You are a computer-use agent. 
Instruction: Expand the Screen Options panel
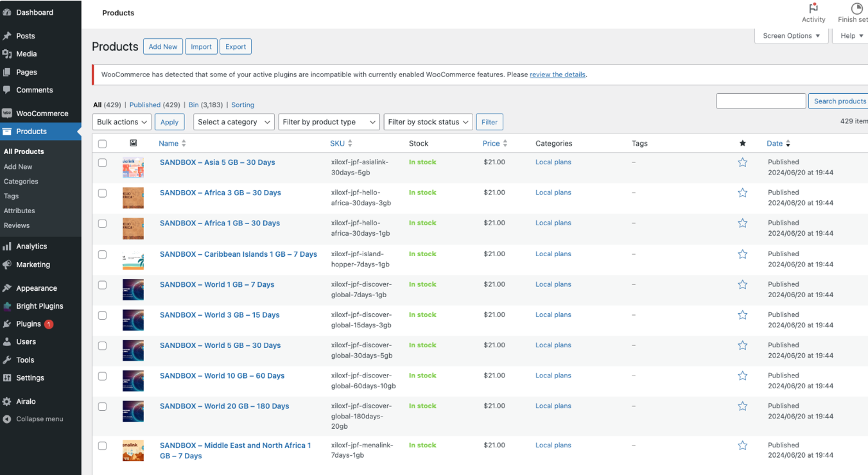pyautogui.click(x=791, y=36)
